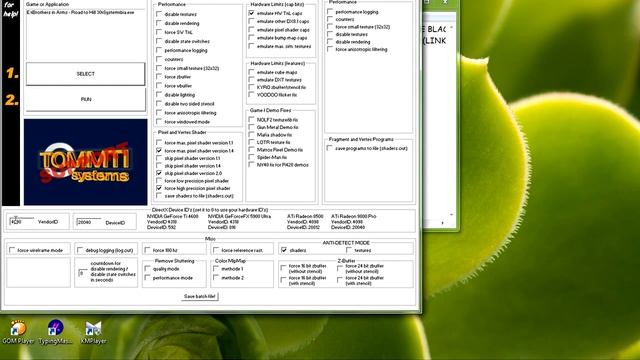
Task: Click the NVIDIA GeForceFX 5900 Ultra text
Action: (x=240, y=216)
